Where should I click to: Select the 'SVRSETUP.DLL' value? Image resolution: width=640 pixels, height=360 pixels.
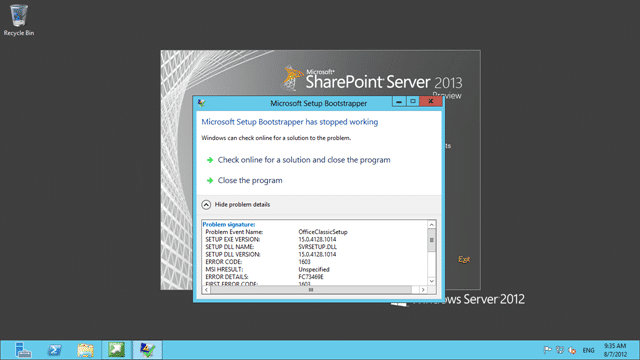pos(318,247)
